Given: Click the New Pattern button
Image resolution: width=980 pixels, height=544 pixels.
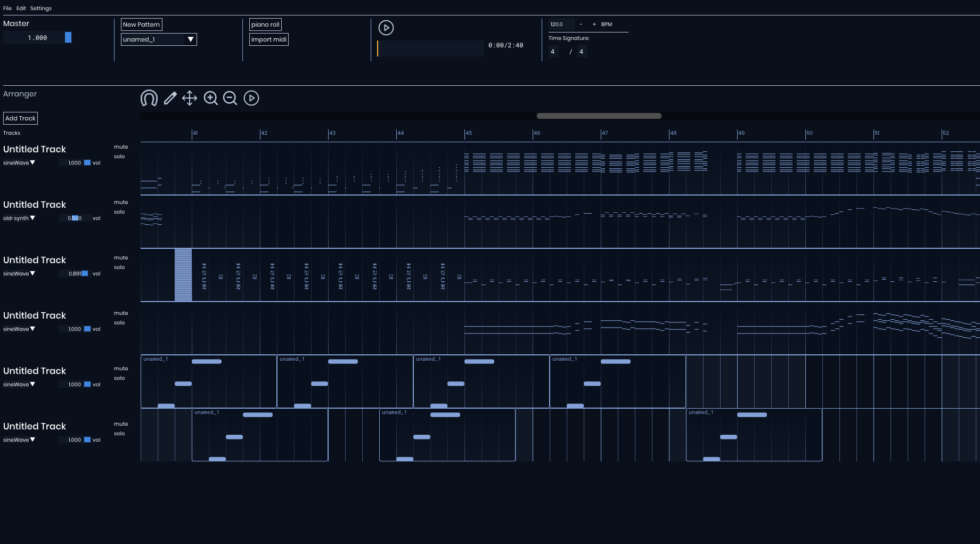Looking at the screenshot, I should (141, 24).
